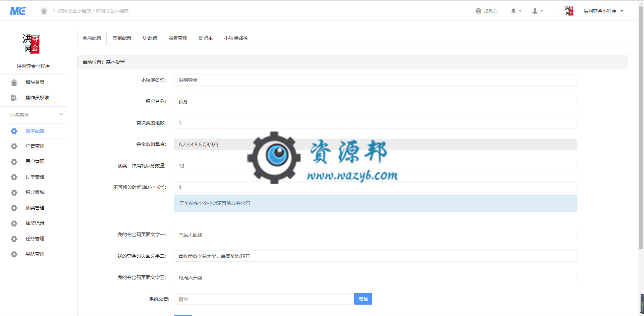Click the 抽奖一次消耗积分数量 input field
Screen dimensions: 644x316
click(375, 166)
